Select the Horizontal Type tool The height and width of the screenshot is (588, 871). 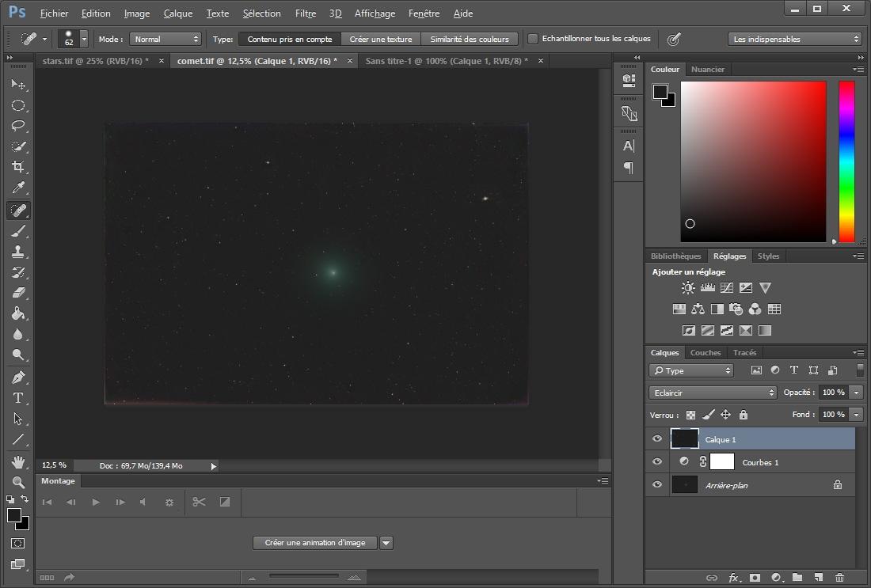click(x=17, y=398)
